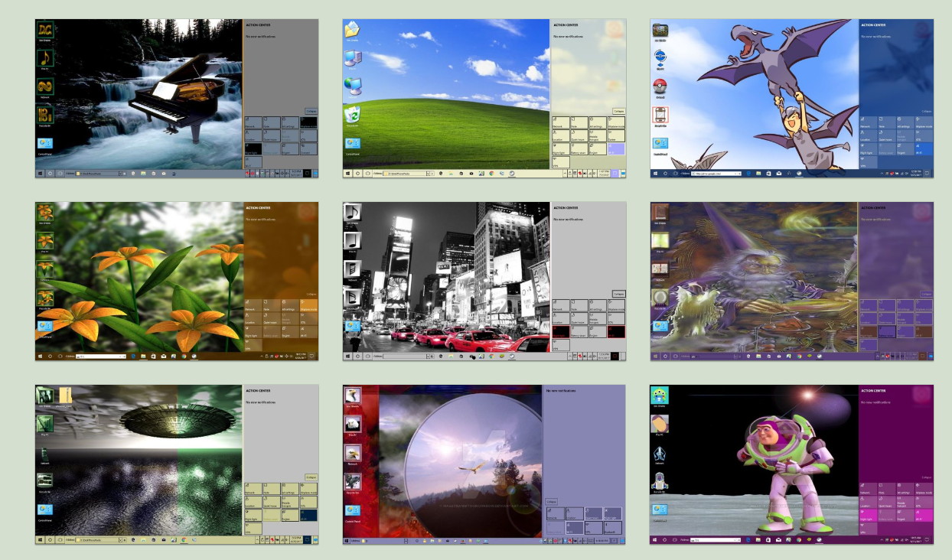Launch Edge from Bliss desktop taskbar

(441, 174)
